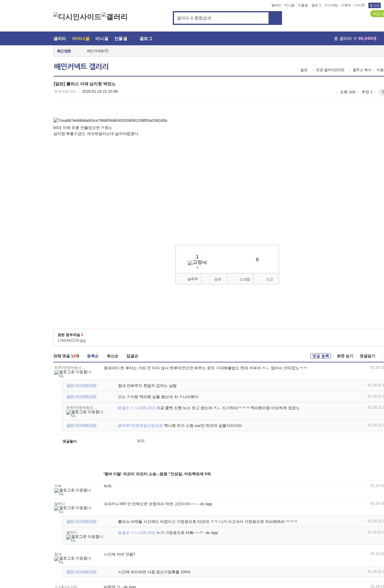The width and height of the screenshot is (384, 588).
Task: Select 인물갤 in the blue navigation bar
Action: coord(121,38)
